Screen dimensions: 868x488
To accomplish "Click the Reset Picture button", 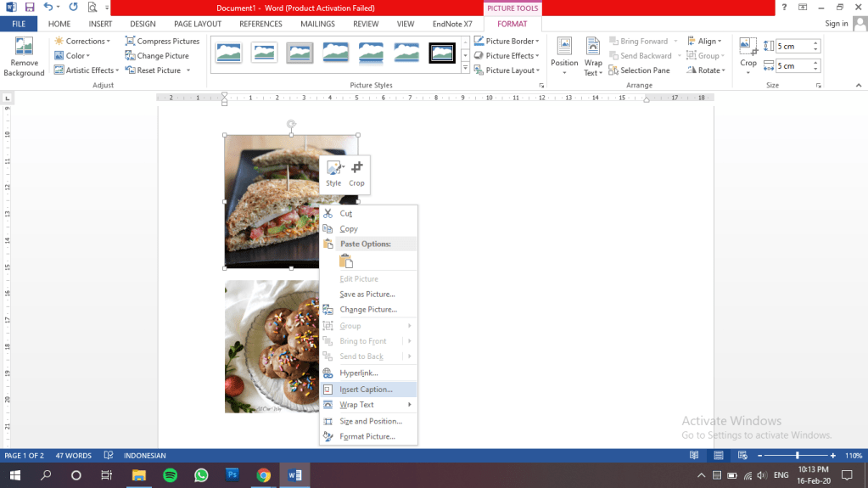I will click(158, 70).
